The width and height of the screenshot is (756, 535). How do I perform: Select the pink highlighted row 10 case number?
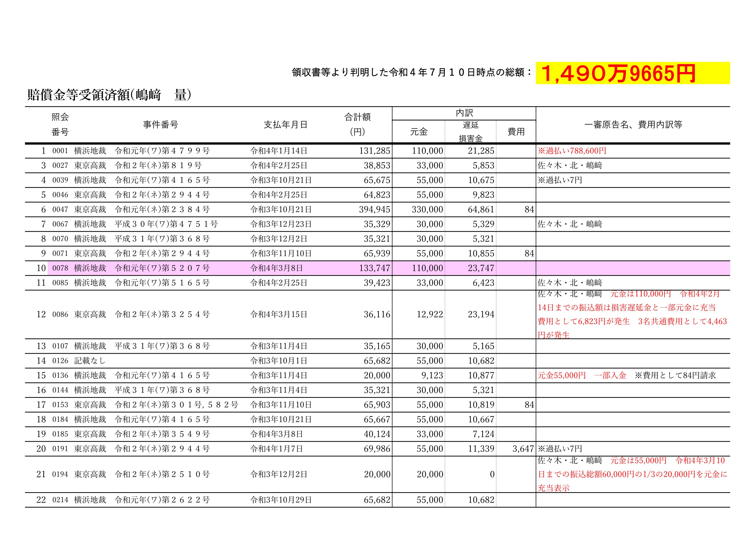[162, 268]
